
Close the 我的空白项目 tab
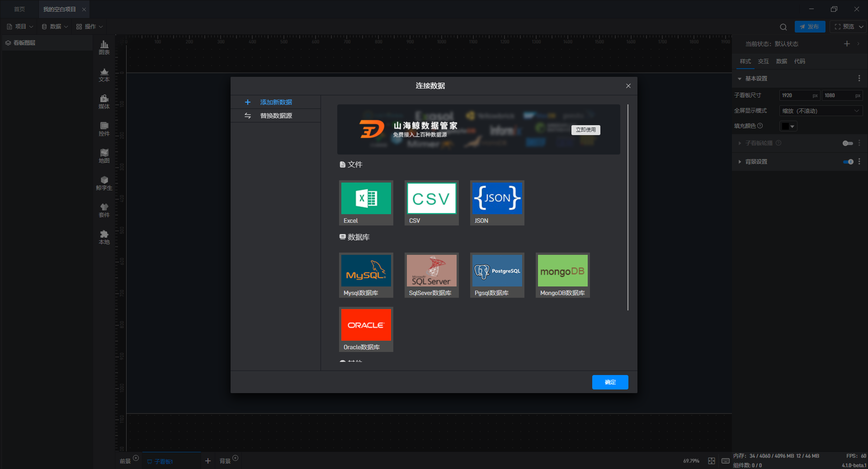pos(84,9)
